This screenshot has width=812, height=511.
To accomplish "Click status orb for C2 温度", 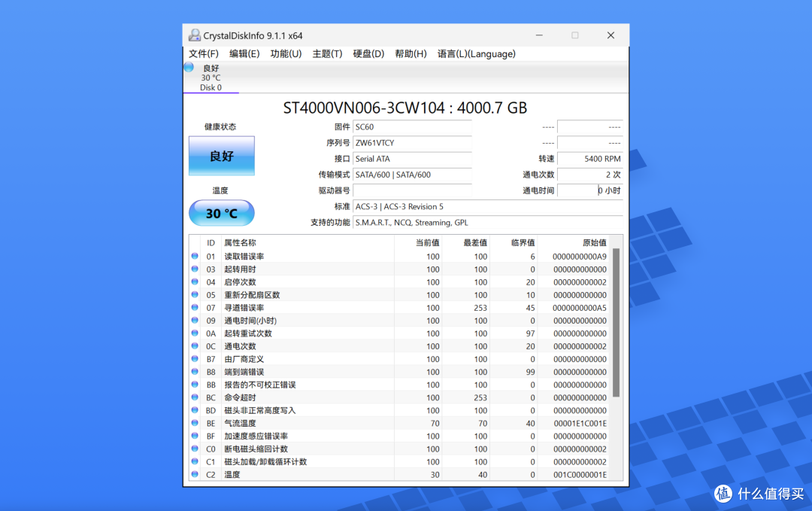I will pyautogui.click(x=195, y=474).
